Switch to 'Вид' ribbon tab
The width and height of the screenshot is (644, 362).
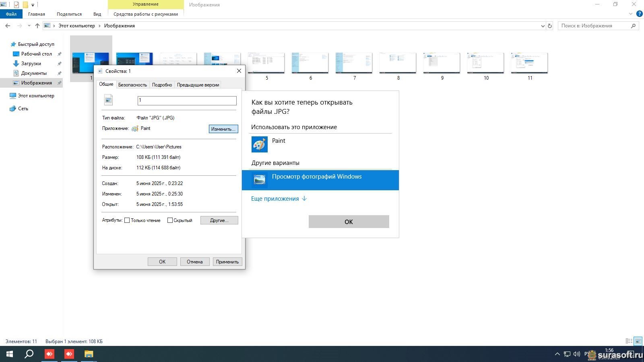97,14
